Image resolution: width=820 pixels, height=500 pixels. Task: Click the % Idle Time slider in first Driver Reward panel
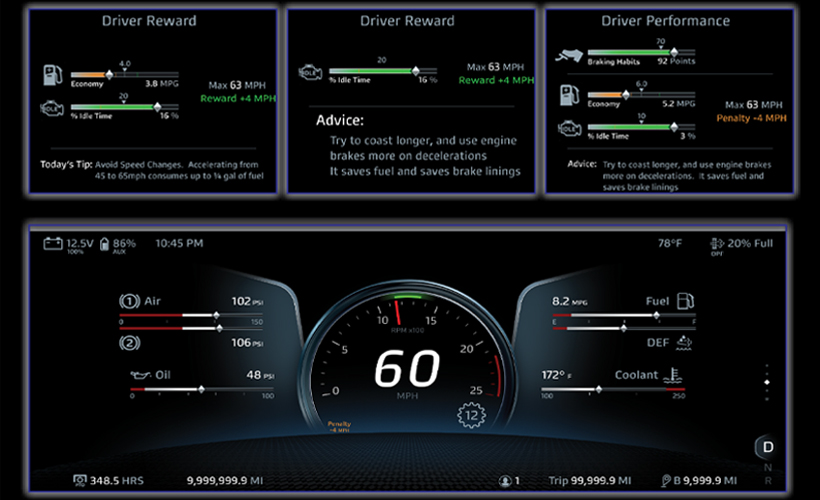[x=124, y=107]
